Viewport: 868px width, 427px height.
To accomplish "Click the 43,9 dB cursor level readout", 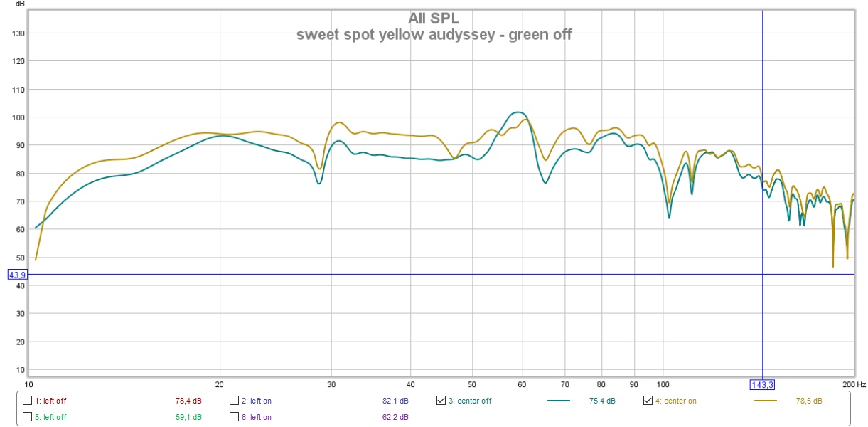I will click(17, 275).
